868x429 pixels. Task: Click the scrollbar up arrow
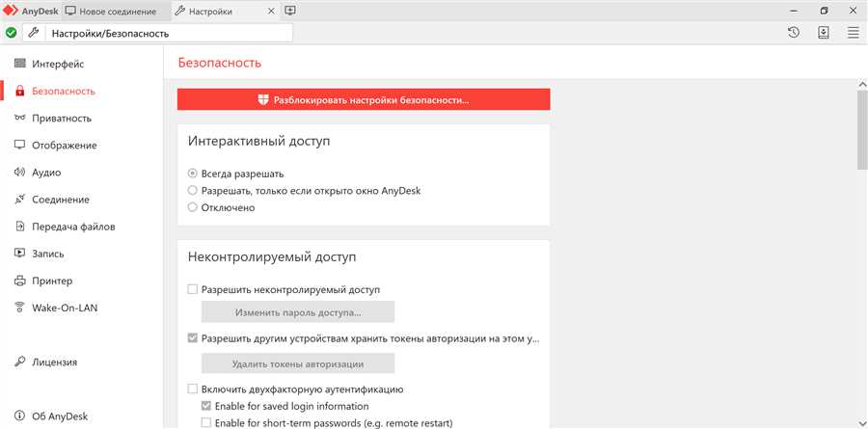coord(862,84)
